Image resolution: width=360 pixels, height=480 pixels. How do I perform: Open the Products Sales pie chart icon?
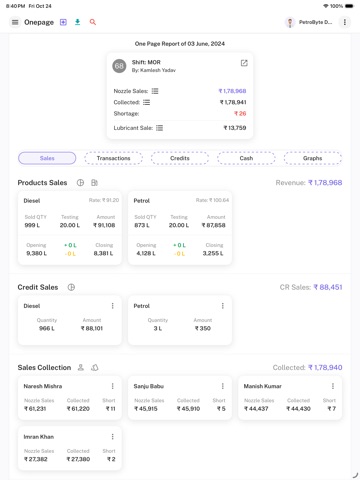pyautogui.click(x=80, y=183)
